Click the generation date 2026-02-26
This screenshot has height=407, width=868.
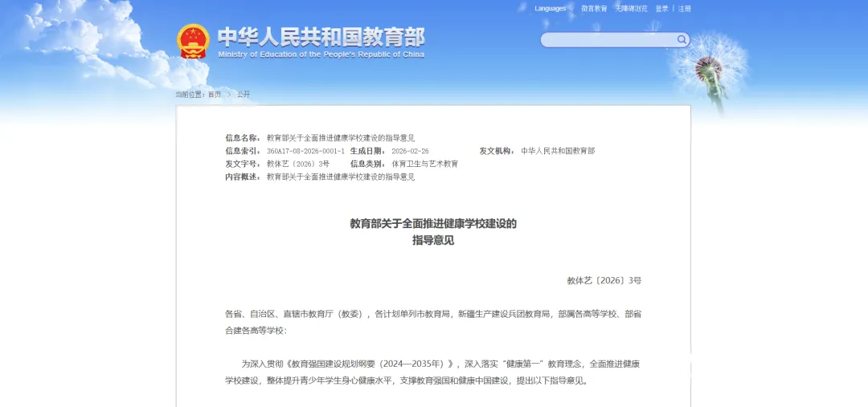[x=410, y=151]
